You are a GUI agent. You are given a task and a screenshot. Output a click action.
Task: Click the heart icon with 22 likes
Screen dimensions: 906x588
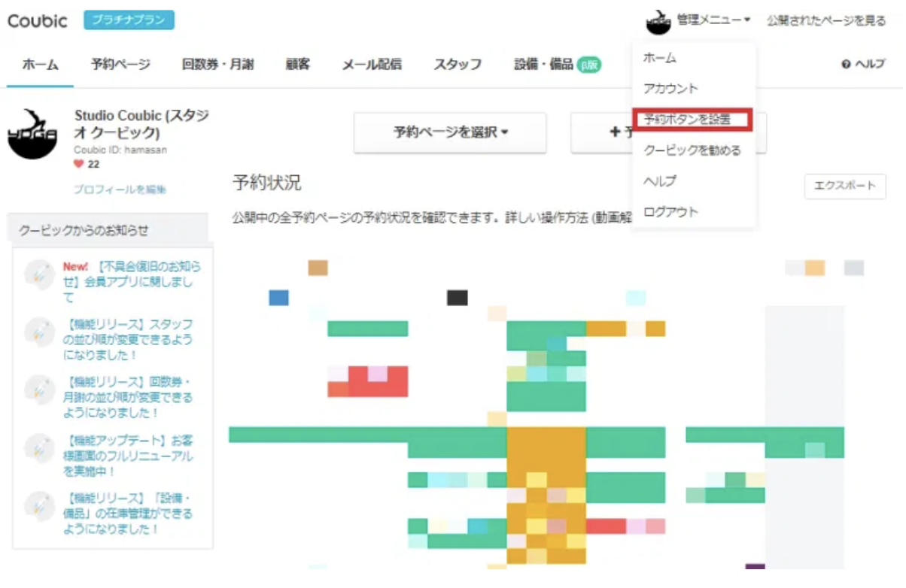[x=79, y=164]
